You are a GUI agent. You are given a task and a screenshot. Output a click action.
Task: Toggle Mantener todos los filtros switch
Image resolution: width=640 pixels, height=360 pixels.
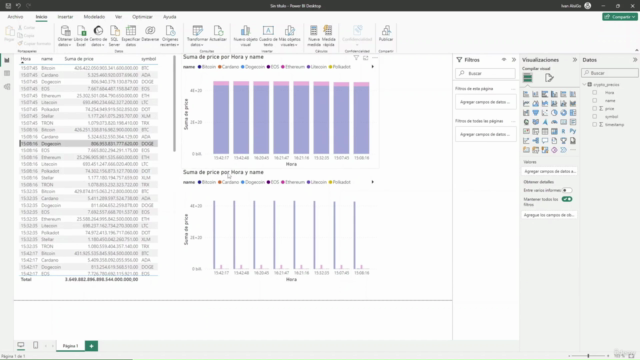(x=567, y=199)
